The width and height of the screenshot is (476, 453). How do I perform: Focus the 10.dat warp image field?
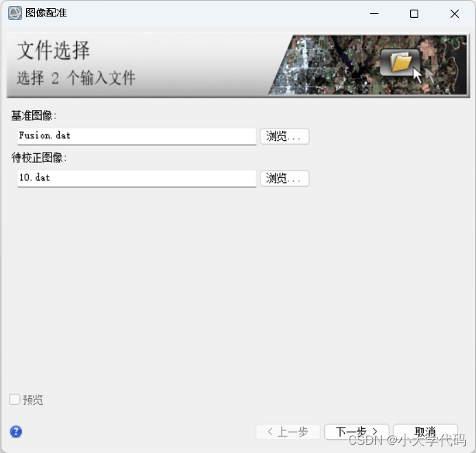[x=137, y=178]
